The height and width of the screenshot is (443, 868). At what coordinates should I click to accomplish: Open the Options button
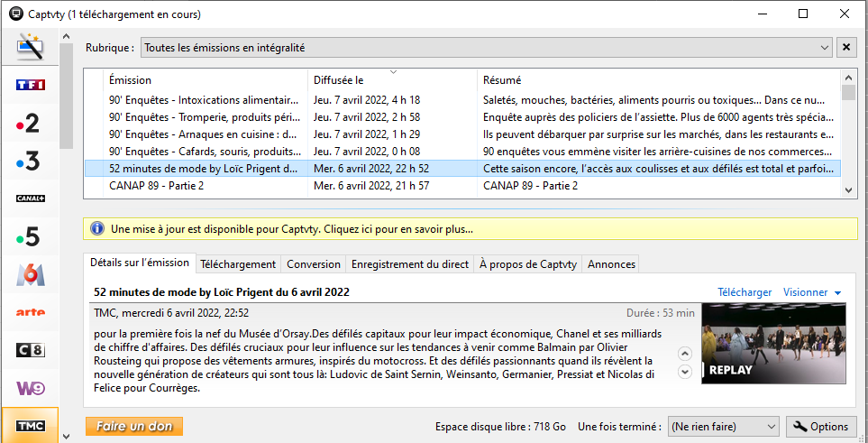click(x=821, y=427)
